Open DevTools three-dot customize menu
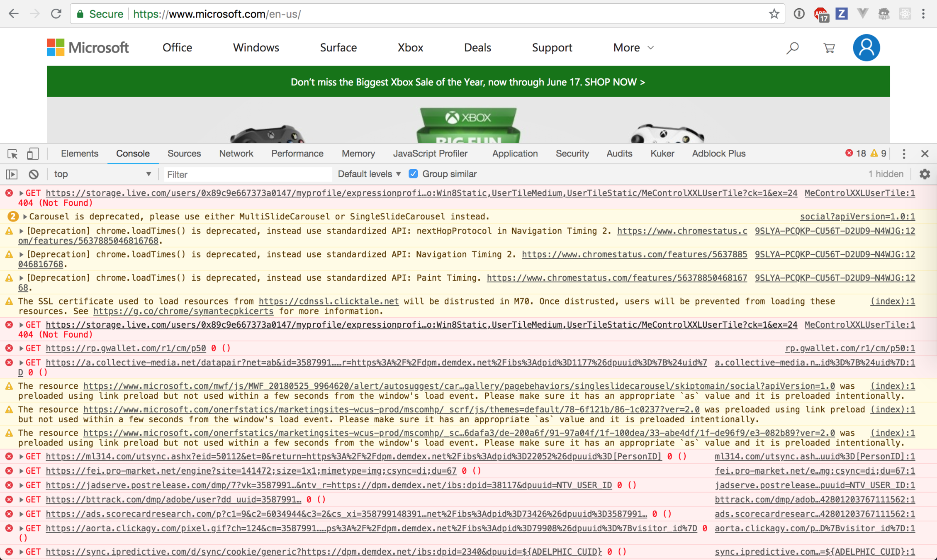The width and height of the screenshot is (937, 560). 904,154
